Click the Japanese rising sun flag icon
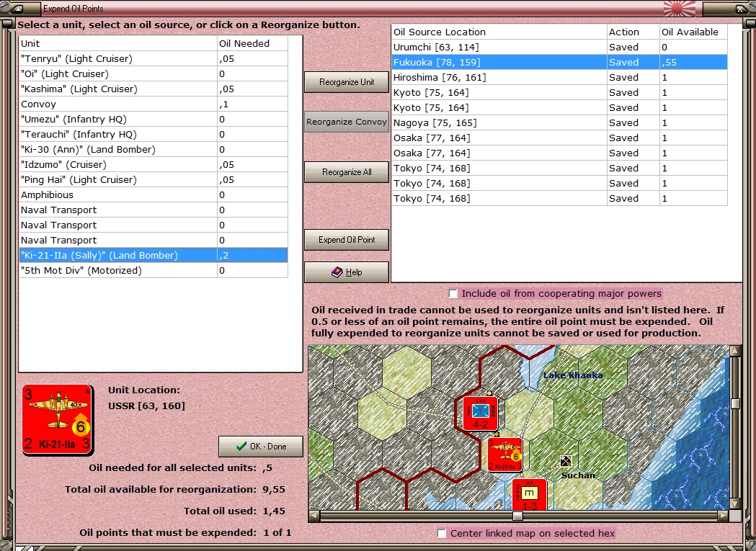 [x=679, y=8]
